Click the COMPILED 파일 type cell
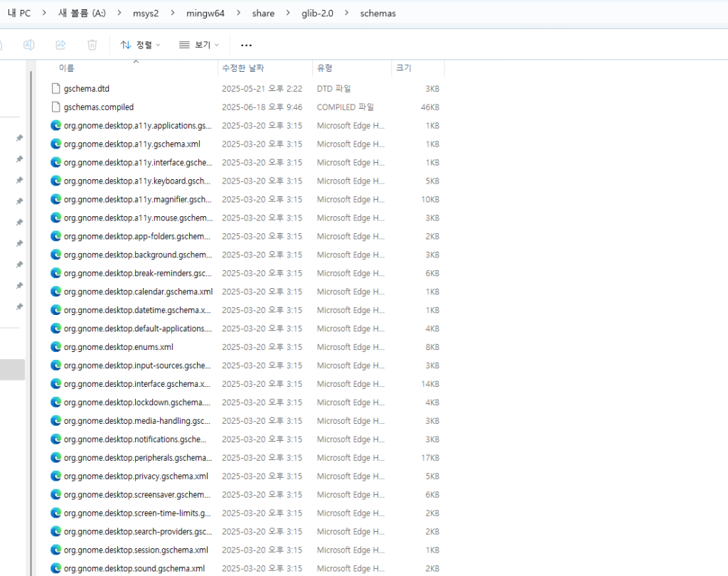Image resolution: width=728 pixels, height=576 pixels. (346, 107)
